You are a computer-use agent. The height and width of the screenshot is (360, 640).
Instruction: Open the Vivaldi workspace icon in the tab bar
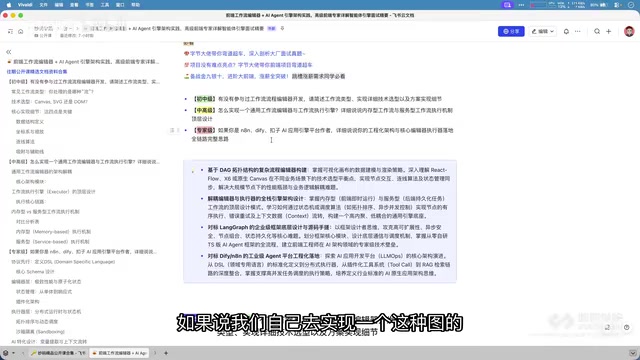(5, 353)
